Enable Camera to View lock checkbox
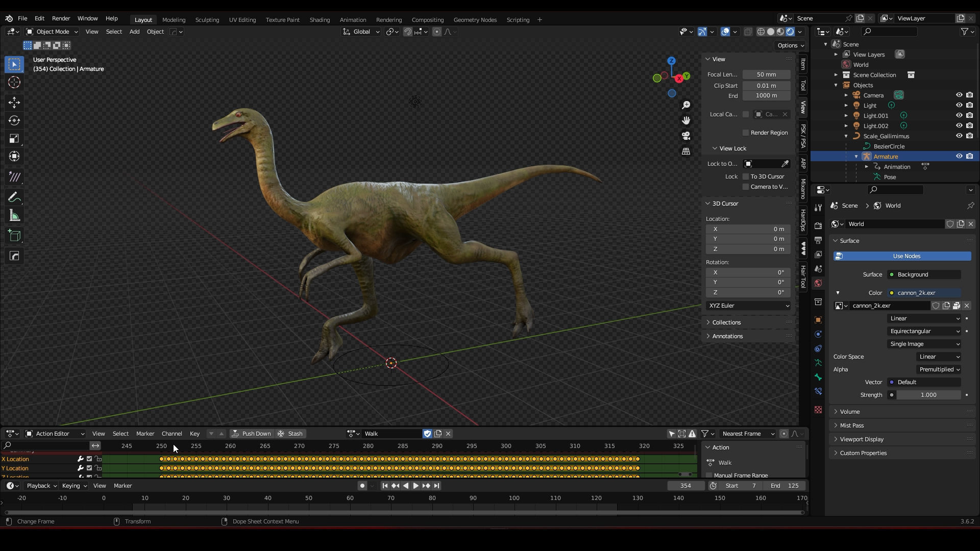The width and height of the screenshot is (980, 551). tap(746, 187)
